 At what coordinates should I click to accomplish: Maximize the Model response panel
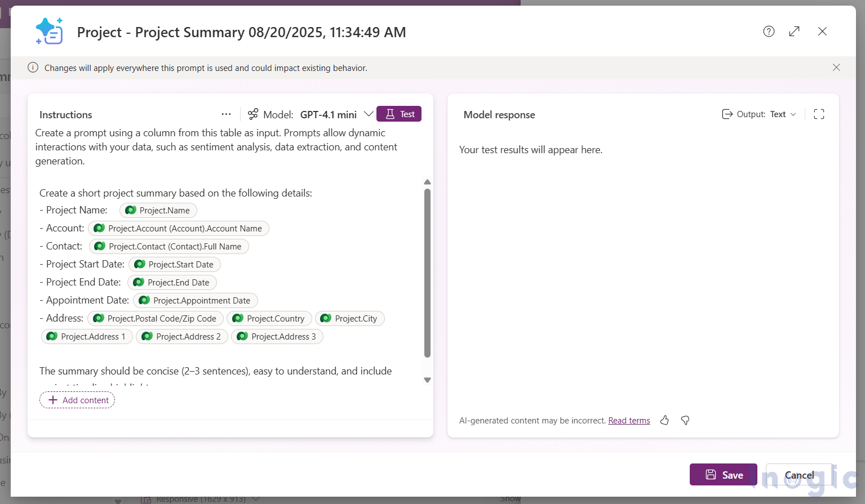(x=819, y=114)
